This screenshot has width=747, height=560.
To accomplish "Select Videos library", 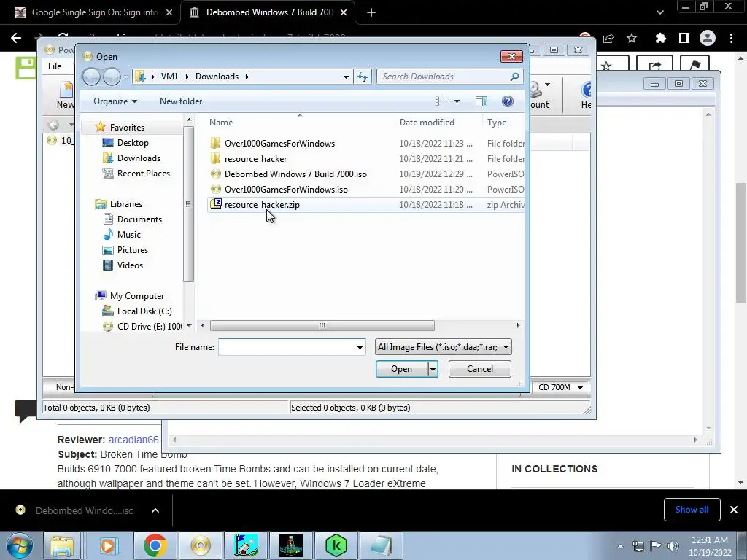I will pyautogui.click(x=130, y=265).
